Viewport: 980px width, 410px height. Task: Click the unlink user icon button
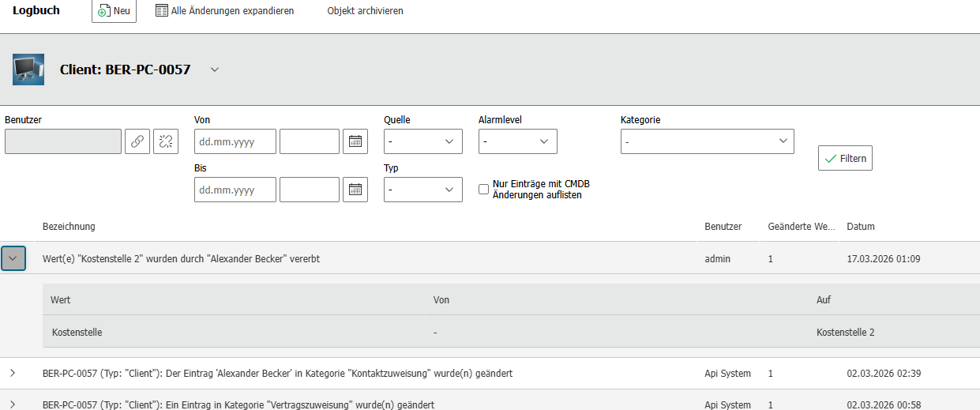(166, 141)
